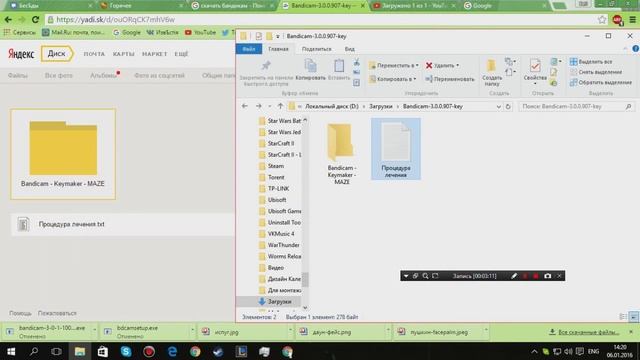The image size is (640, 360).
Task: Click Снять выделение in the ribbon
Action: coord(596,72)
